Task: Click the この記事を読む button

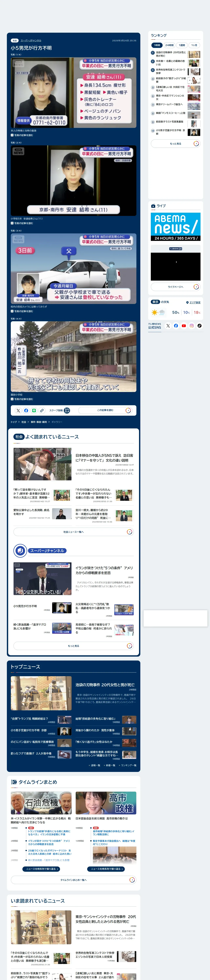Action: [105, 410]
